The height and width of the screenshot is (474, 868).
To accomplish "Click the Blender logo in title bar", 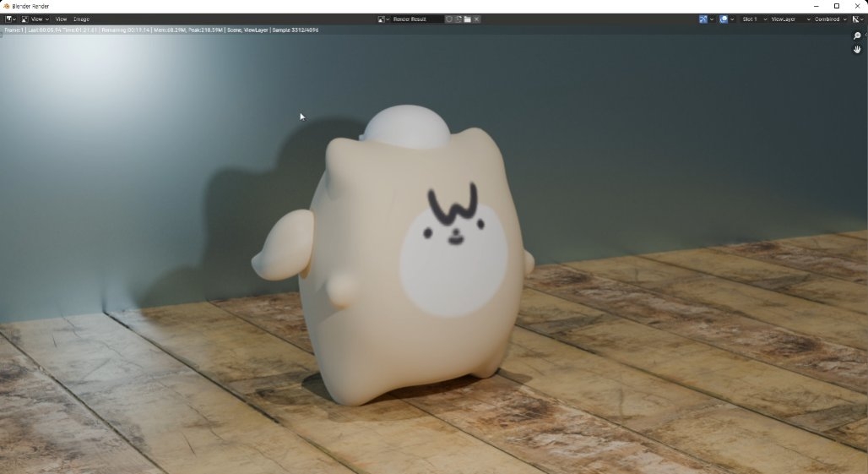I will (6, 6).
